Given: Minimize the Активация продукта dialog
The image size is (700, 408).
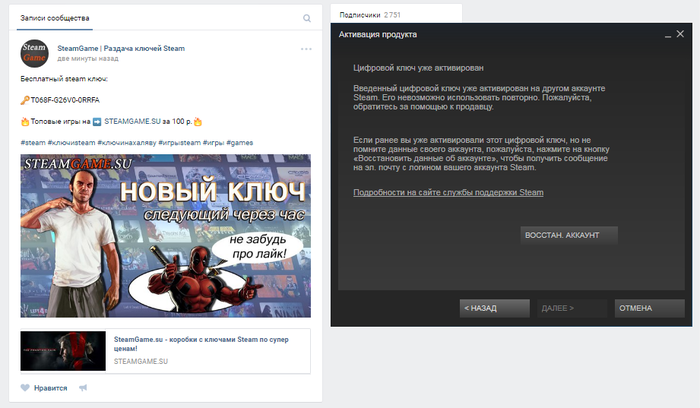Looking at the screenshot, I should [x=665, y=35].
